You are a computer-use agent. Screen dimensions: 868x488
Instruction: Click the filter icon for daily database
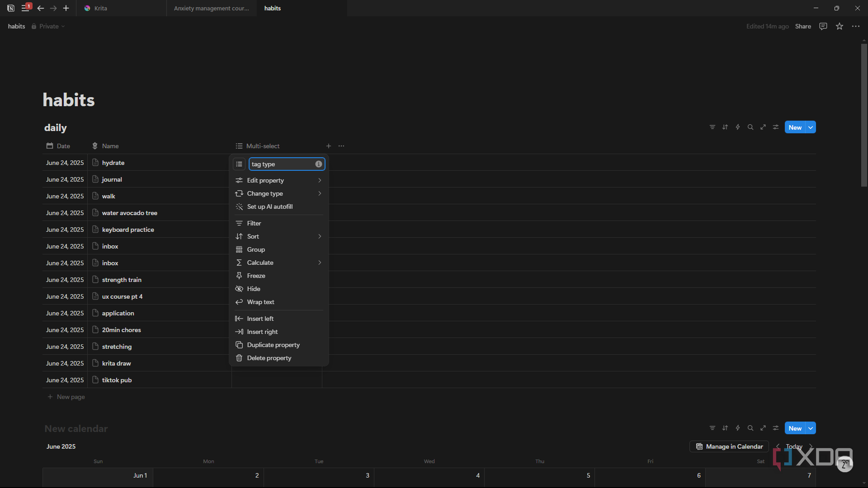tap(712, 127)
